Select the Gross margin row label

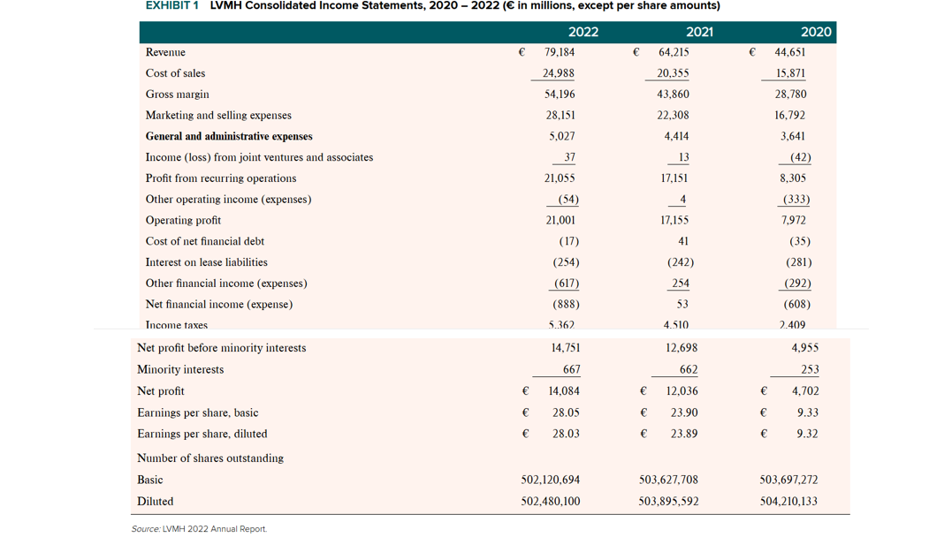[177, 94]
